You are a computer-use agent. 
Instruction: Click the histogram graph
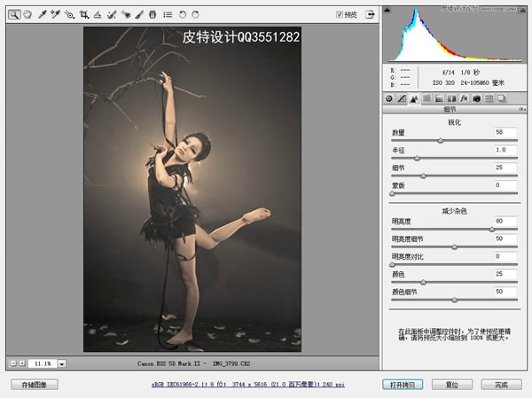[455, 35]
